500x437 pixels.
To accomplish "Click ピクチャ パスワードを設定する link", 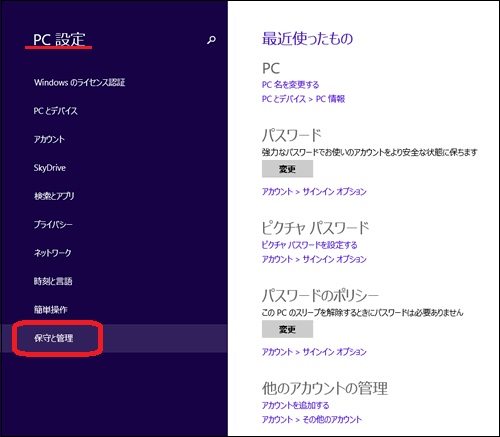I will (309, 245).
